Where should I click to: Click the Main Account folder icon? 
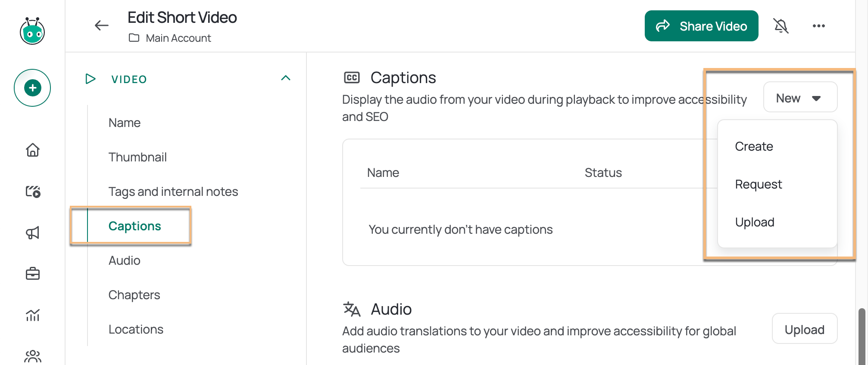pyautogui.click(x=134, y=38)
